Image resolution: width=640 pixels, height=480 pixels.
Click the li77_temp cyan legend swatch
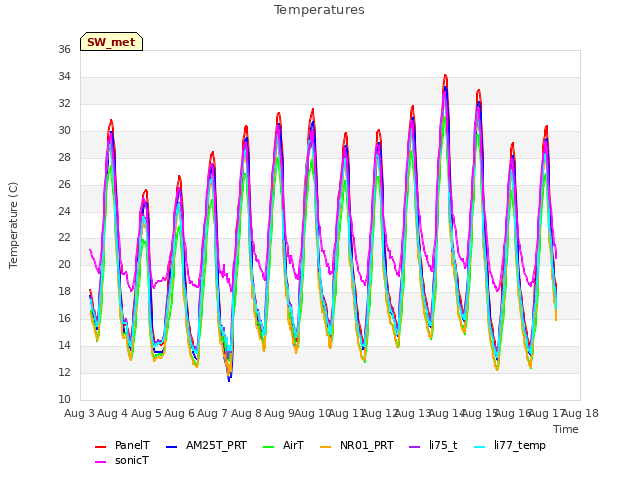coord(480,447)
